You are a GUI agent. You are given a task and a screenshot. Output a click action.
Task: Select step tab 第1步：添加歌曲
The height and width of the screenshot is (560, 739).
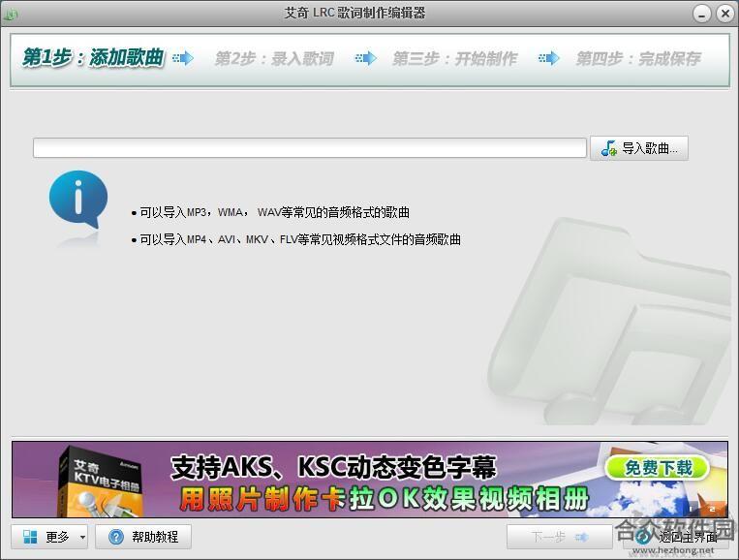click(93, 57)
